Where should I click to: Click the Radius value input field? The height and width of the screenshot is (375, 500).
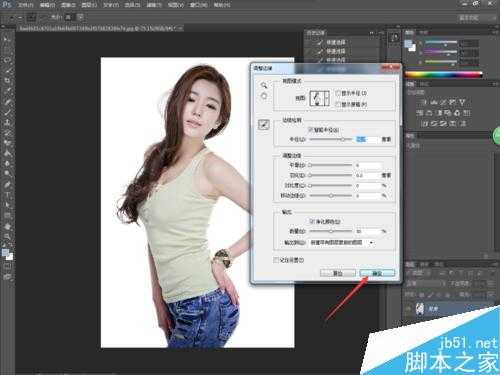367,139
